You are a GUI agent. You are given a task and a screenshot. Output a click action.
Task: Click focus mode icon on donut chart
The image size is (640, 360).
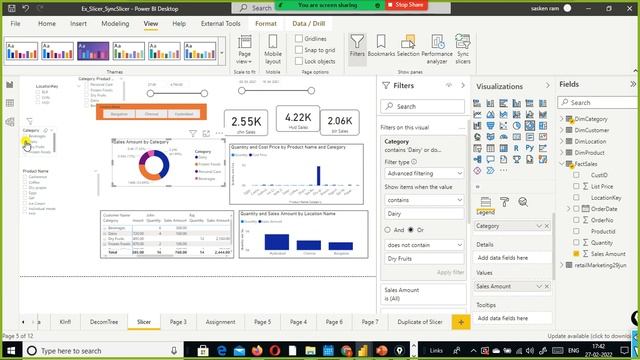click(x=206, y=133)
